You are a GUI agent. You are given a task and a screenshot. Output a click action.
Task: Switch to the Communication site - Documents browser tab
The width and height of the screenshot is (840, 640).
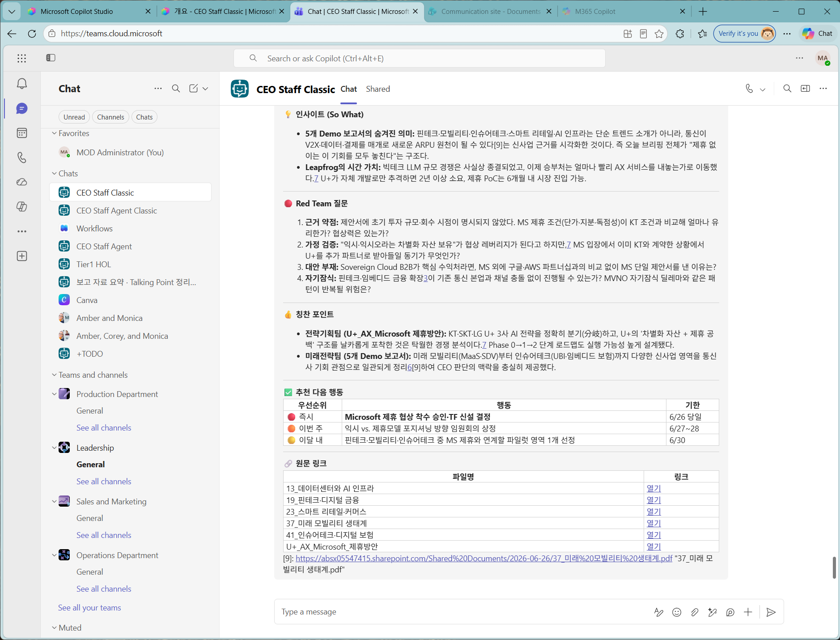click(490, 12)
